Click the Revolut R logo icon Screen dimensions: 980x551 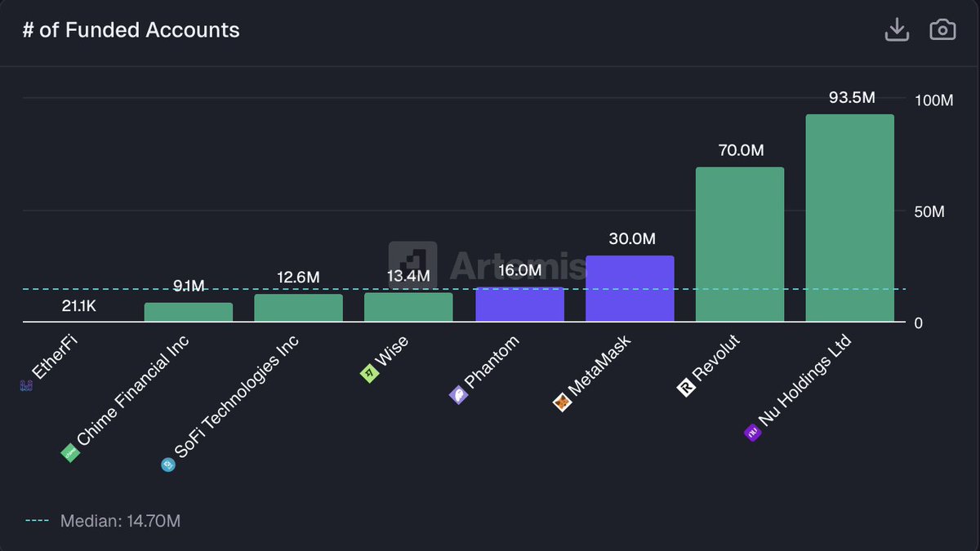[685, 389]
